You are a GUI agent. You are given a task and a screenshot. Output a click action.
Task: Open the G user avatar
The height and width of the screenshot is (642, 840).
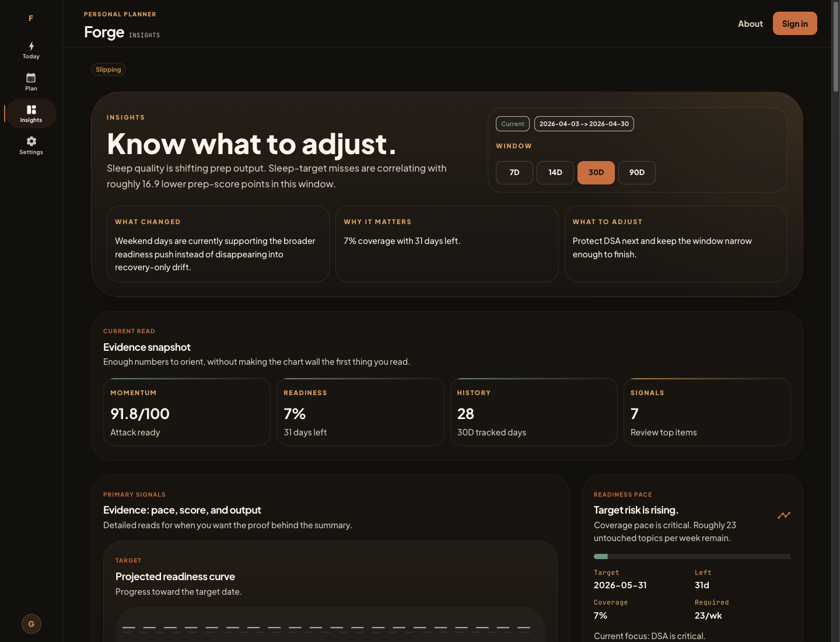click(32, 624)
